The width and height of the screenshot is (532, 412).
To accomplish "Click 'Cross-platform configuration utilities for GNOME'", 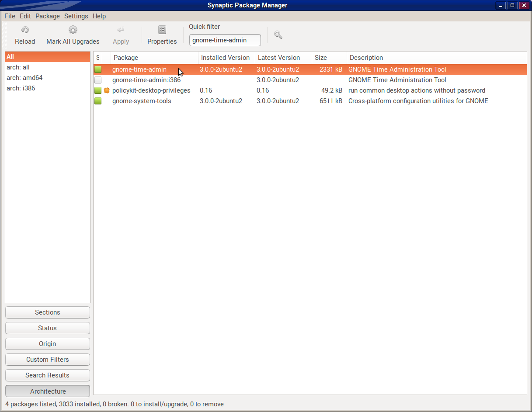I will pos(418,101).
